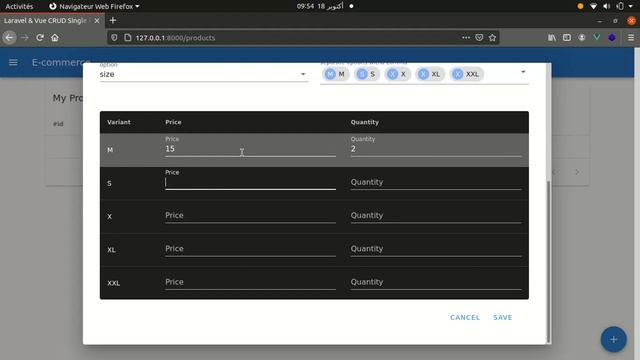Screen dimensions: 640x360
Task: Open the system status menu arrow
Action: (631, 6)
